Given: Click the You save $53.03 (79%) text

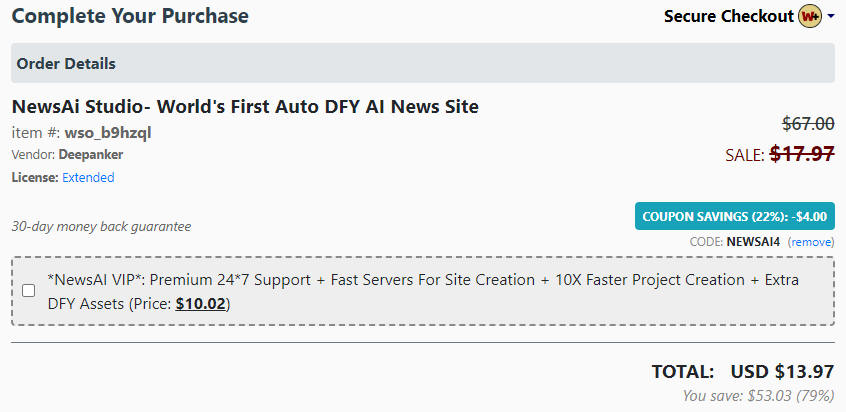Looking at the screenshot, I should tap(758, 396).
